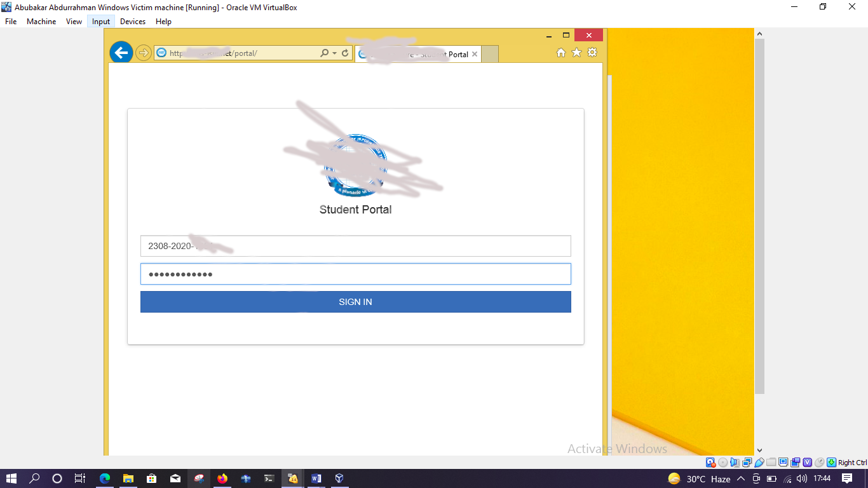This screenshot has height=488, width=868.
Task: Click the VirtualBox optical disc icon
Action: pos(724,463)
